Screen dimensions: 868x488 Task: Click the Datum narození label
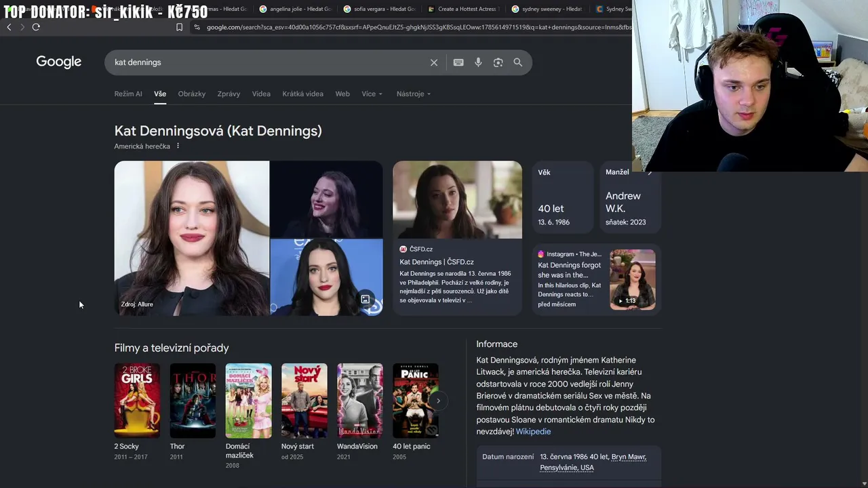click(508, 457)
